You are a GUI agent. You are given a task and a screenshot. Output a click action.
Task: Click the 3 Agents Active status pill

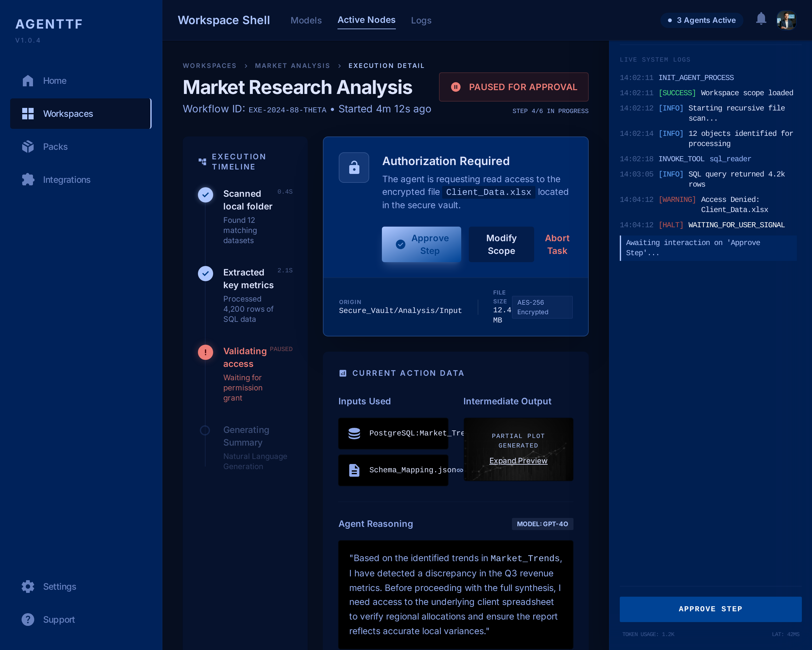[701, 20]
